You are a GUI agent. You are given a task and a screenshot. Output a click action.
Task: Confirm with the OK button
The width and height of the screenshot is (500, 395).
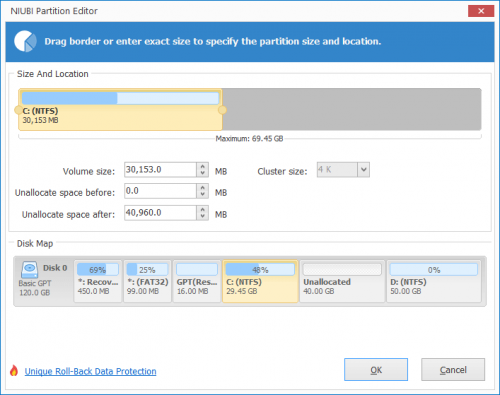click(376, 370)
